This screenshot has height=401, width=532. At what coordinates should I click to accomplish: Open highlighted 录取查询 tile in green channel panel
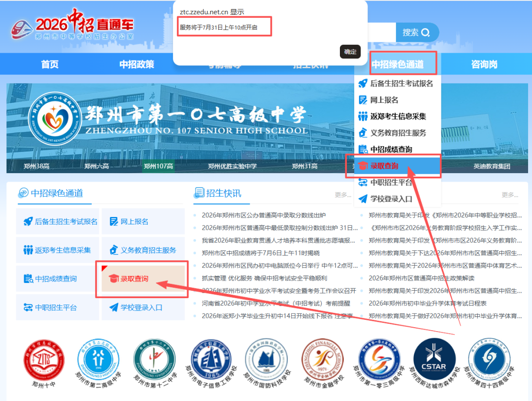tap(143, 278)
